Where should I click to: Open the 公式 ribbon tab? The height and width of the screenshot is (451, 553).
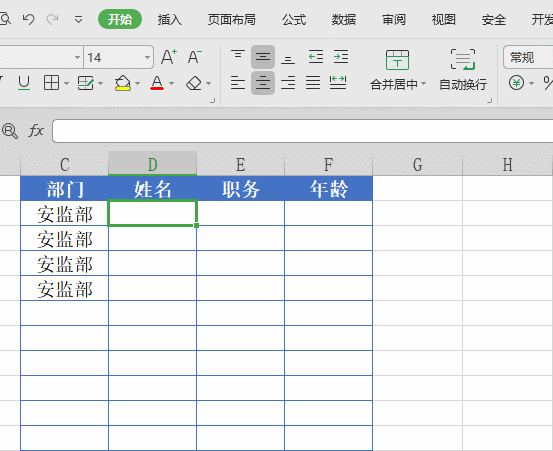294,19
